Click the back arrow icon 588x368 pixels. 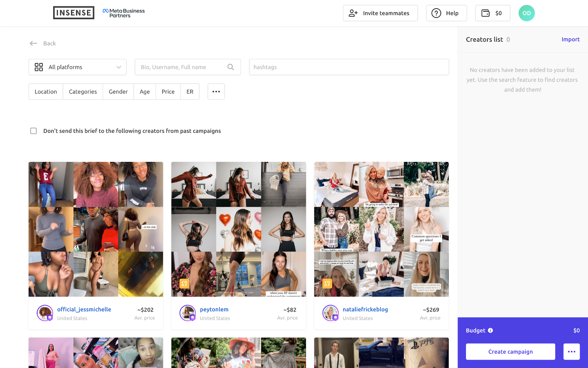point(33,43)
